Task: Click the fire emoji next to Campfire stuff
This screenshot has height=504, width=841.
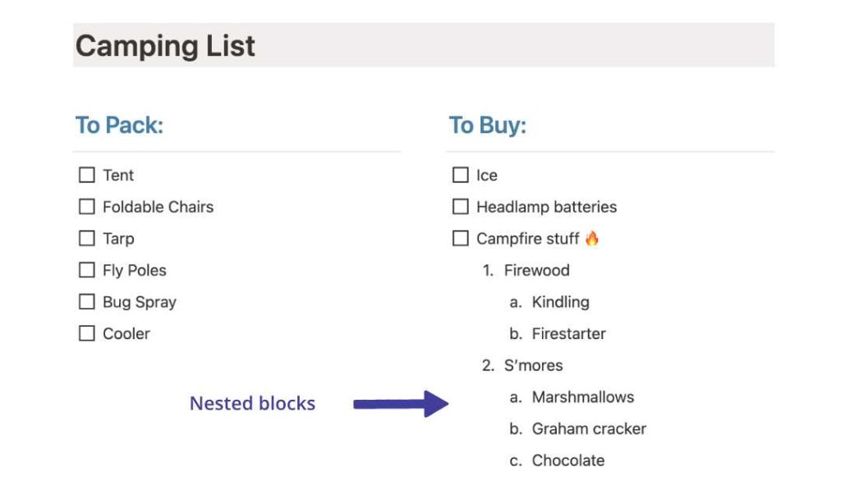Action: (591, 238)
